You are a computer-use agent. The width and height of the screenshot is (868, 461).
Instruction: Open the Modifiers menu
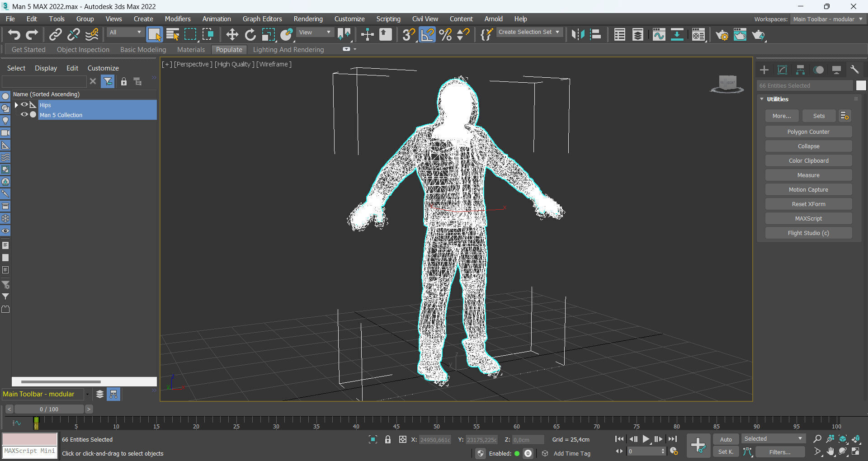[x=178, y=19]
